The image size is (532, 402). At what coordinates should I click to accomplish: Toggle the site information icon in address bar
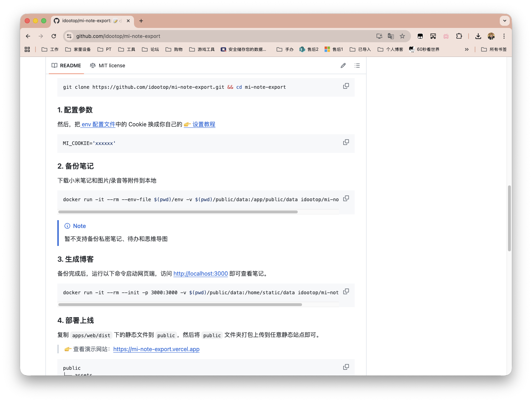68,36
